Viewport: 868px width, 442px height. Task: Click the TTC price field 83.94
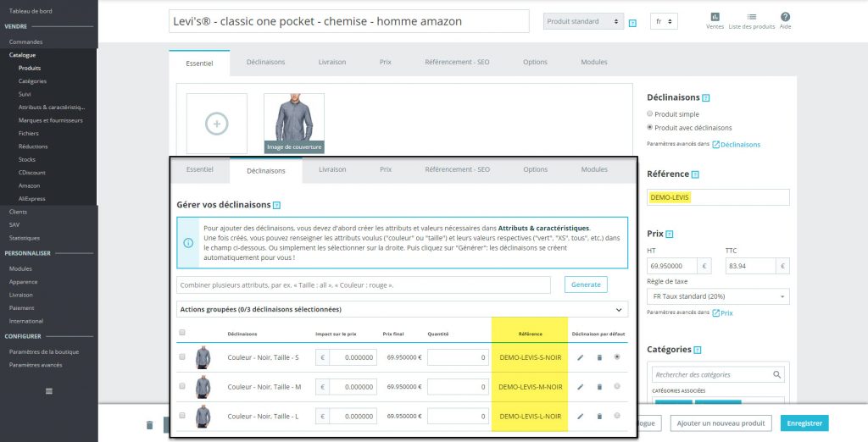tap(751, 266)
